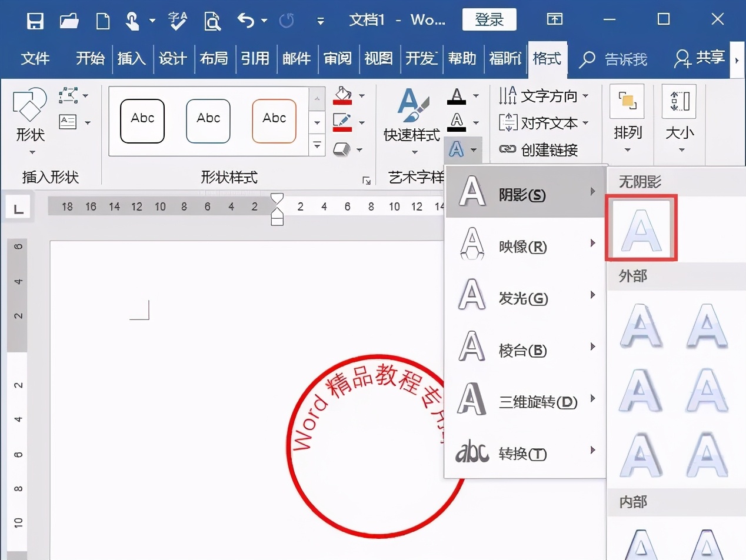Click the 登录 sign-in button

click(489, 19)
